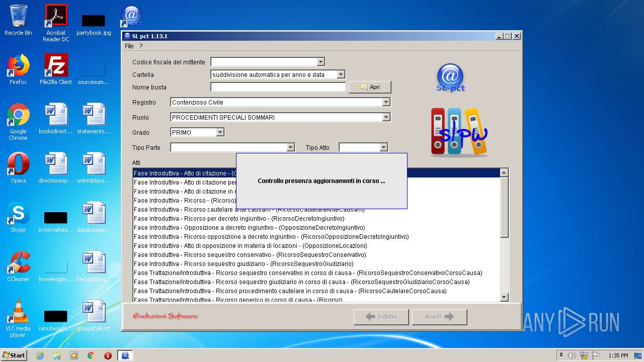The width and height of the screenshot is (644, 362).
Task: Click into the Nome busta field
Action: click(278, 87)
